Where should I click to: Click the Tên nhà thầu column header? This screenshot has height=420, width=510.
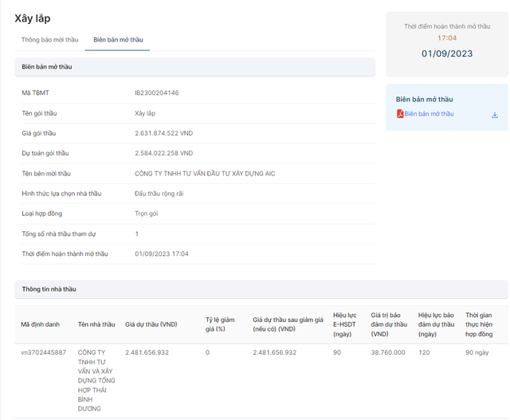(96, 324)
